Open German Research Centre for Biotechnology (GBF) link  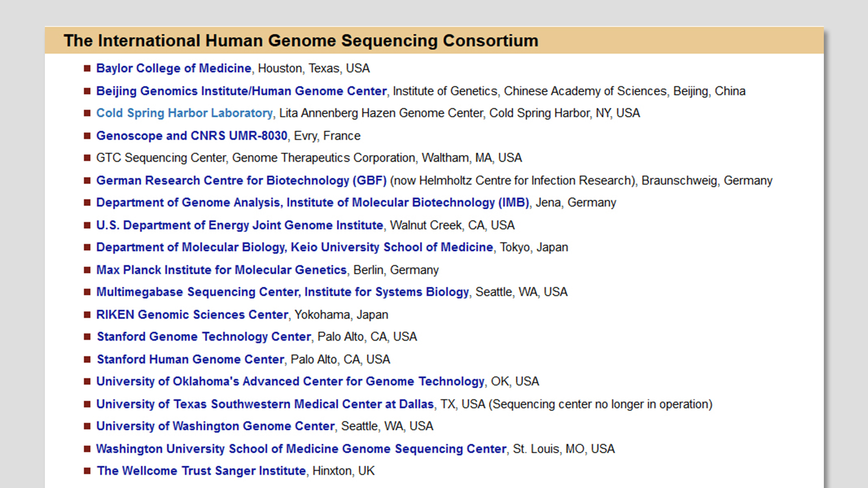pos(241,180)
